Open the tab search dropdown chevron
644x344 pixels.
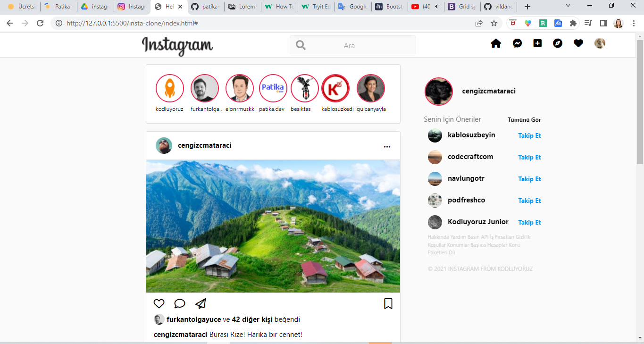(x=568, y=6)
